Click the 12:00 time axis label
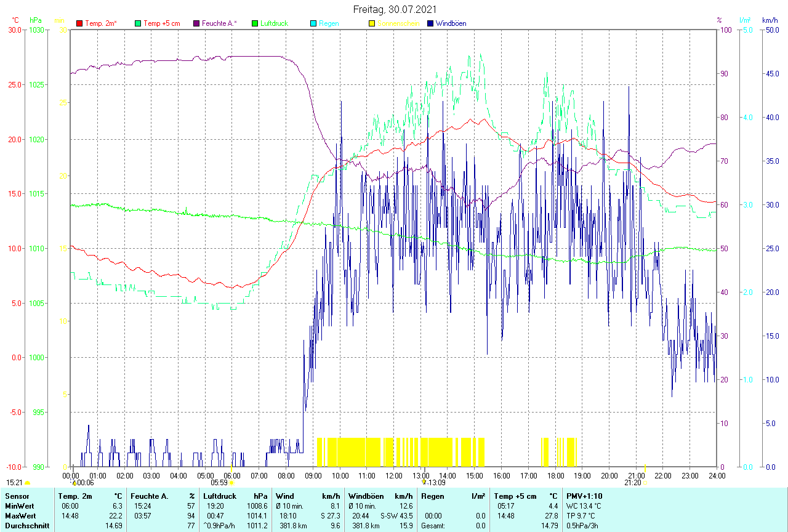This screenshot has height=532, width=788. 394,475
